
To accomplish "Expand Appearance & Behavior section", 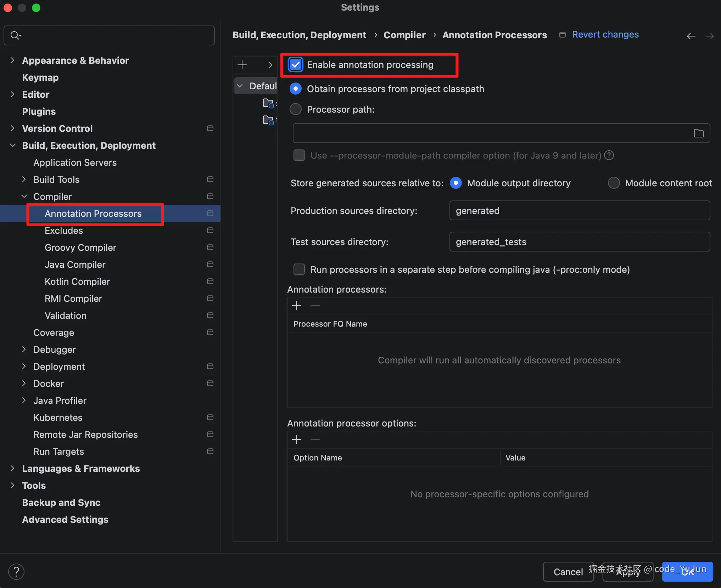I will click(13, 60).
